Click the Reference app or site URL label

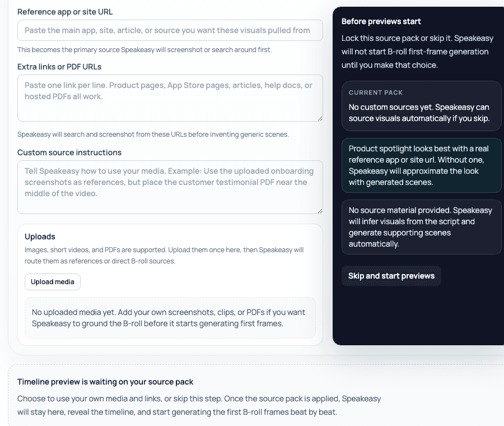[65, 12]
